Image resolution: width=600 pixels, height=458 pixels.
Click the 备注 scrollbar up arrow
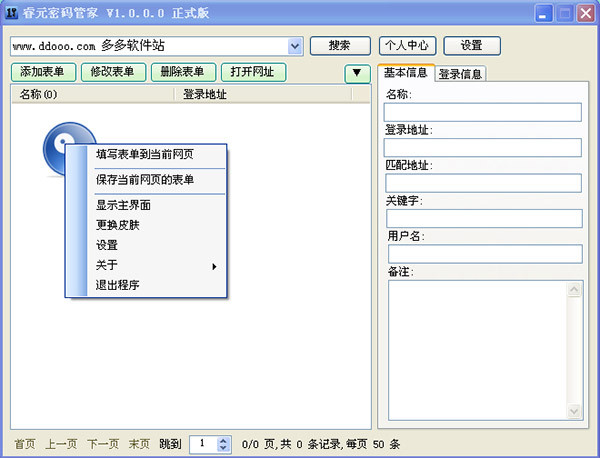[x=574, y=290]
